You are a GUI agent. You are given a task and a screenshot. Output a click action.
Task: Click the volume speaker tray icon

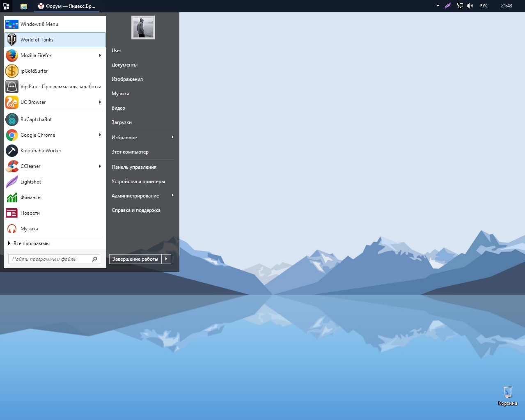coord(470,6)
